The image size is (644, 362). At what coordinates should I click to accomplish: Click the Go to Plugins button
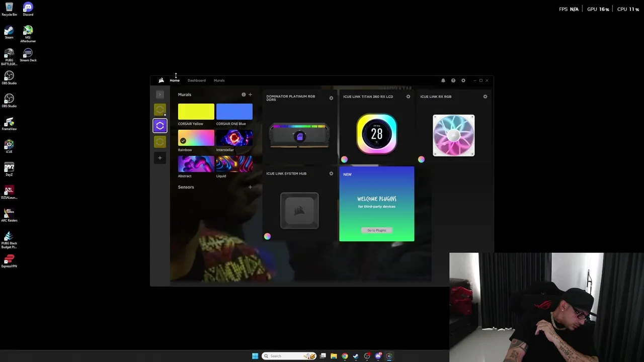tap(376, 230)
